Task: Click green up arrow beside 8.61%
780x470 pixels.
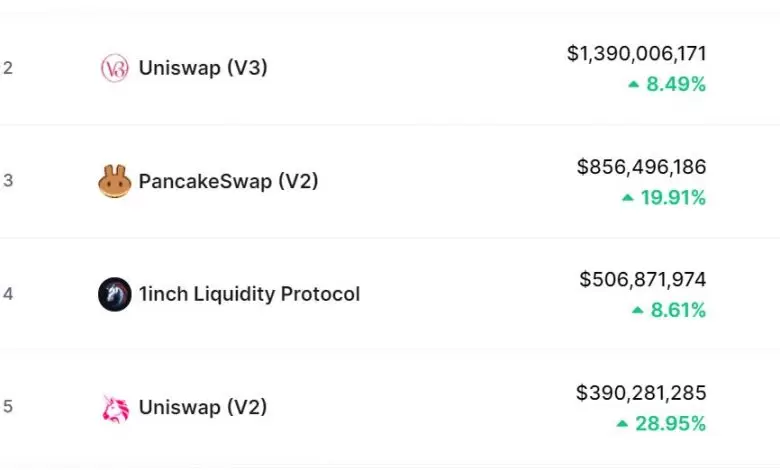Action: 638,311
